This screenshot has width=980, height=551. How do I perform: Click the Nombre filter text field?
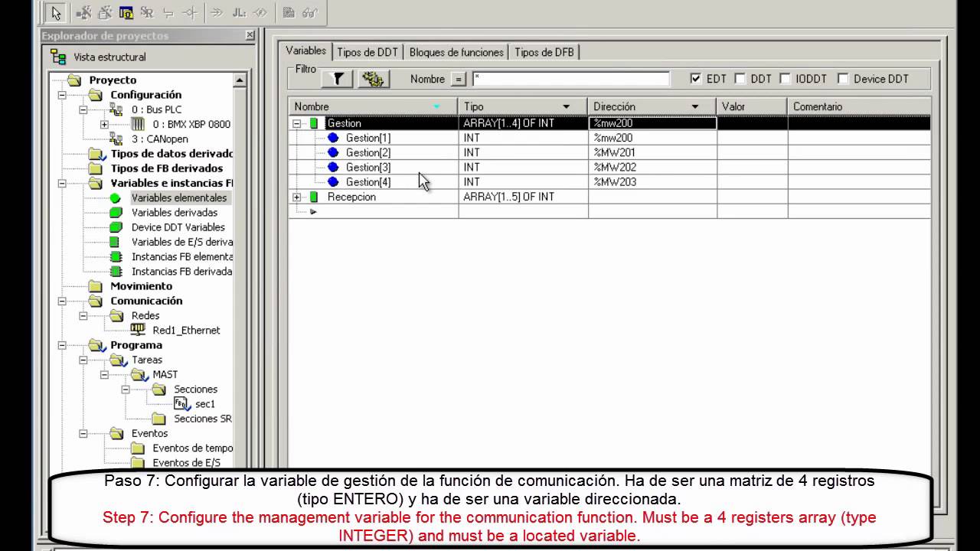(x=571, y=79)
